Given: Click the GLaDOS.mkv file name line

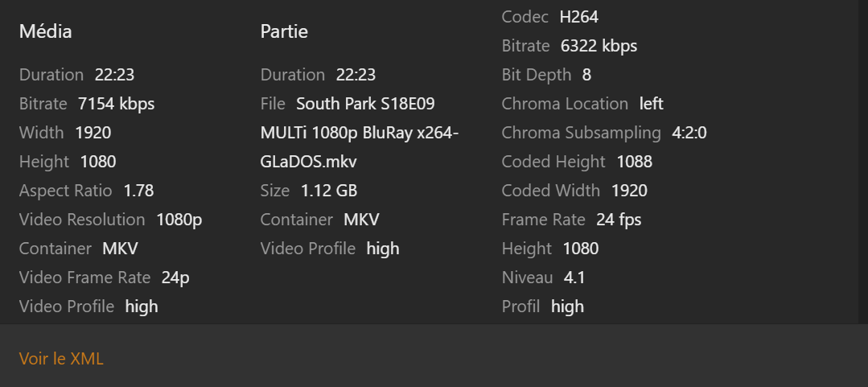Looking at the screenshot, I should pyautogui.click(x=308, y=162).
